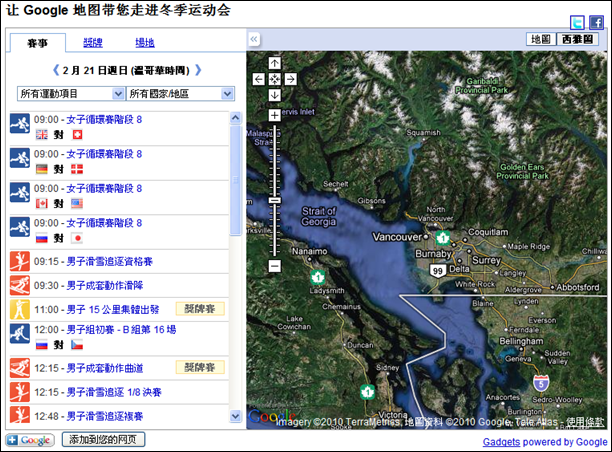Screen dimensions: 612x452
Task: Click 獎牌賽 badge for 12:15 event
Action: coord(200,367)
